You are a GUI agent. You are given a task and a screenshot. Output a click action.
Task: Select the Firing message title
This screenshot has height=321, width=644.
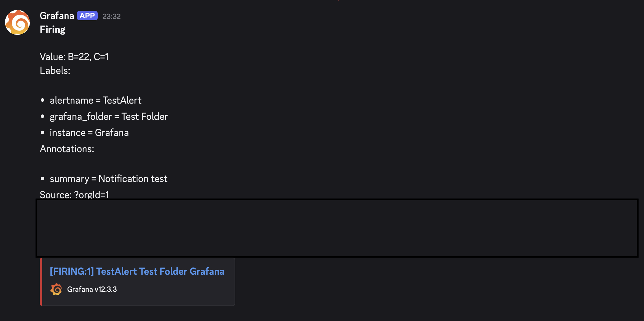(52, 29)
